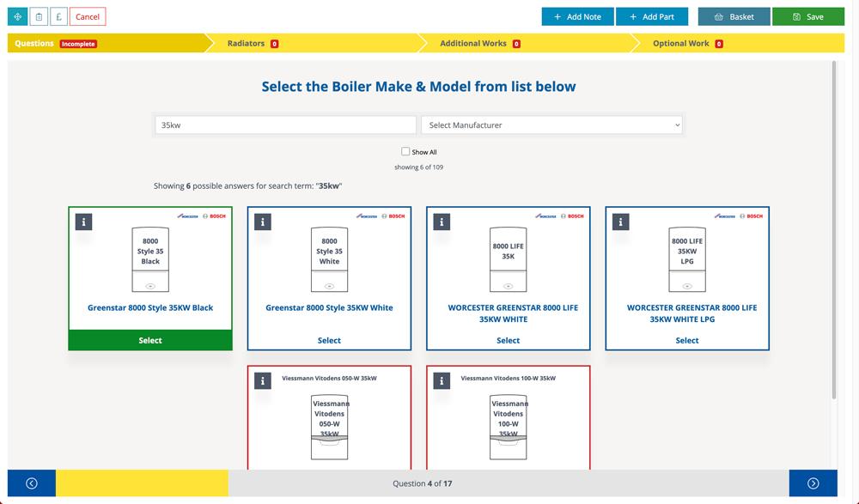Enable the Show All checkbox

pos(405,151)
